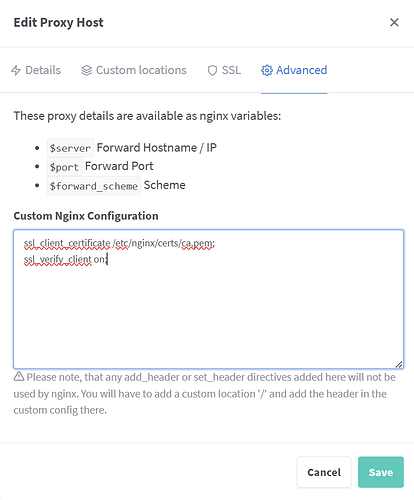
Task: Click the gear icon beside Advanced
Action: (267, 70)
